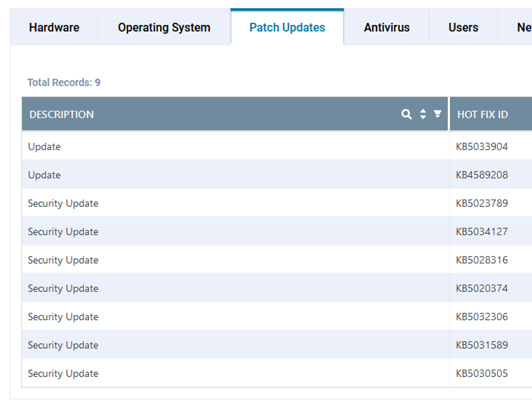Select hot fix KB5030505
The image size is (532, 413).
[482, 374]
